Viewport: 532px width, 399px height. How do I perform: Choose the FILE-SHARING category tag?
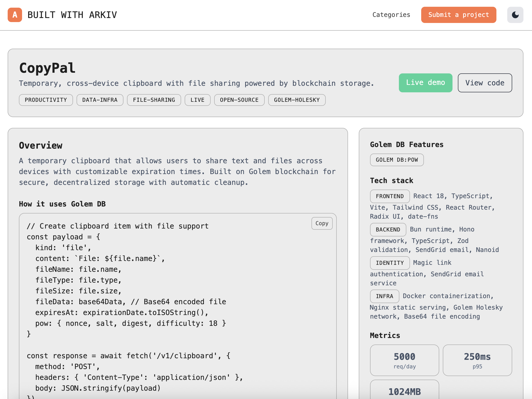pos(154,100)
